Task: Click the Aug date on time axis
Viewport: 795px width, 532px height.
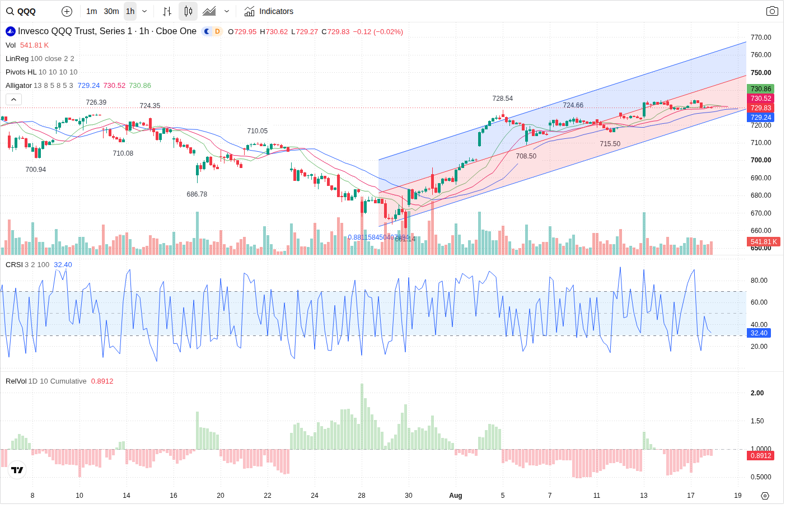Action: point(456,496)
